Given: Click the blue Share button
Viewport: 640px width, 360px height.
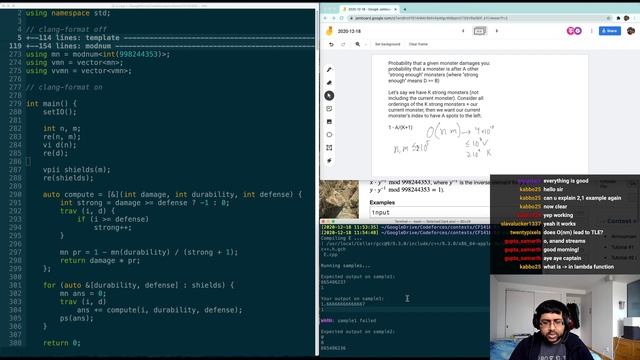Looking at the screenshot, I should pos(610,31).
